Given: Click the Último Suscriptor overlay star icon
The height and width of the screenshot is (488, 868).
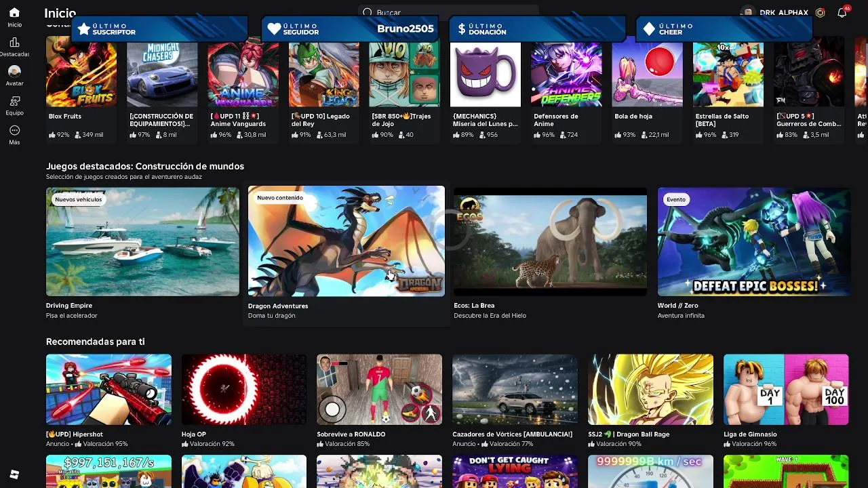Looking at the screenshot, I should click(x=84, y=29).
